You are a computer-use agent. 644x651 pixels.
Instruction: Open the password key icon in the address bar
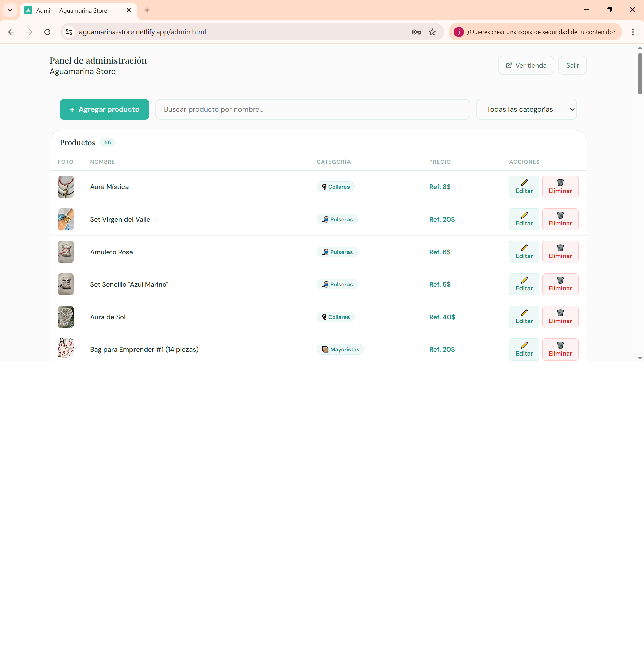point(416,32)
